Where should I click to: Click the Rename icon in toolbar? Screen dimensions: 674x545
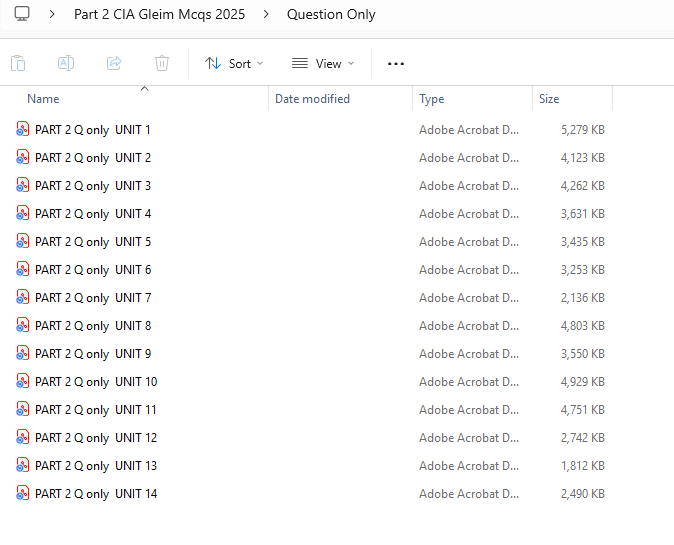click(66, 63)
